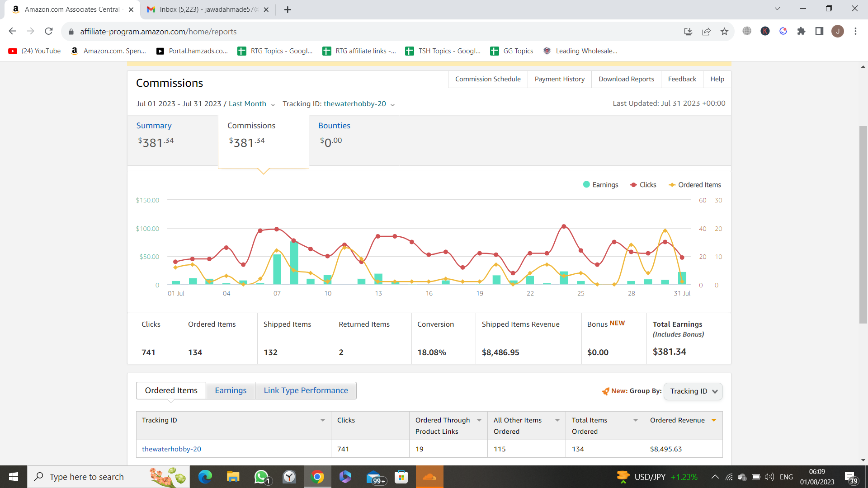The height and width of the screenshot is (488, 868).
Task: Open a new browser tab
Action: pyautogui.click(x=288, y=9)
